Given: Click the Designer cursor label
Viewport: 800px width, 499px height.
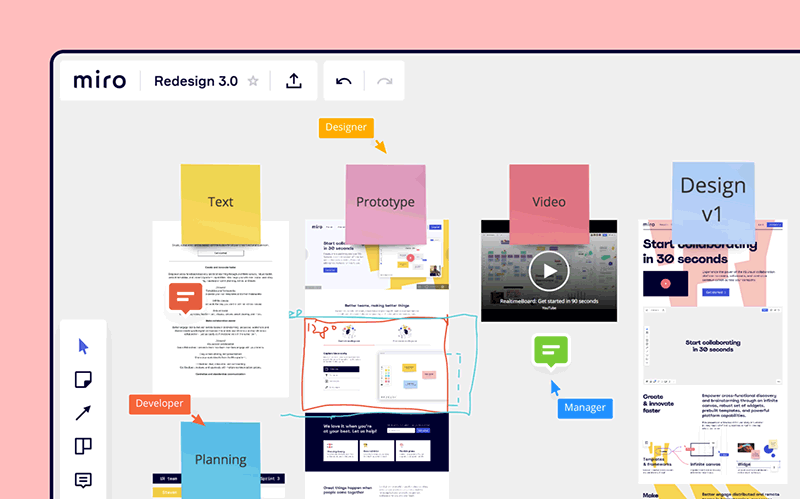Looking at the screenshot, I should (346, 127).
